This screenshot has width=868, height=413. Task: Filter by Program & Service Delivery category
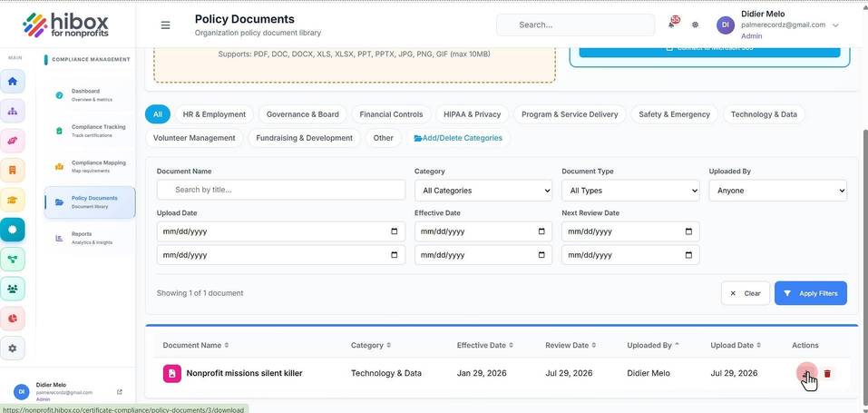(x=570, y=114)
